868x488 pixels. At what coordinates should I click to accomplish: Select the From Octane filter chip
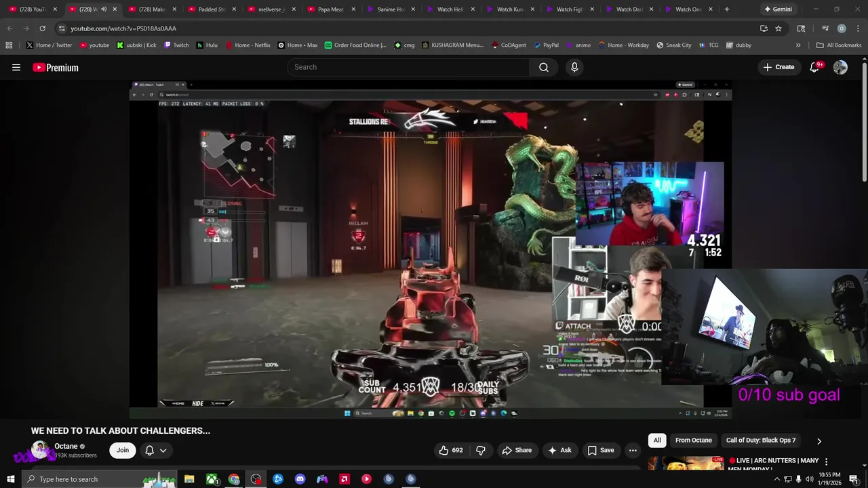point(694,441)
